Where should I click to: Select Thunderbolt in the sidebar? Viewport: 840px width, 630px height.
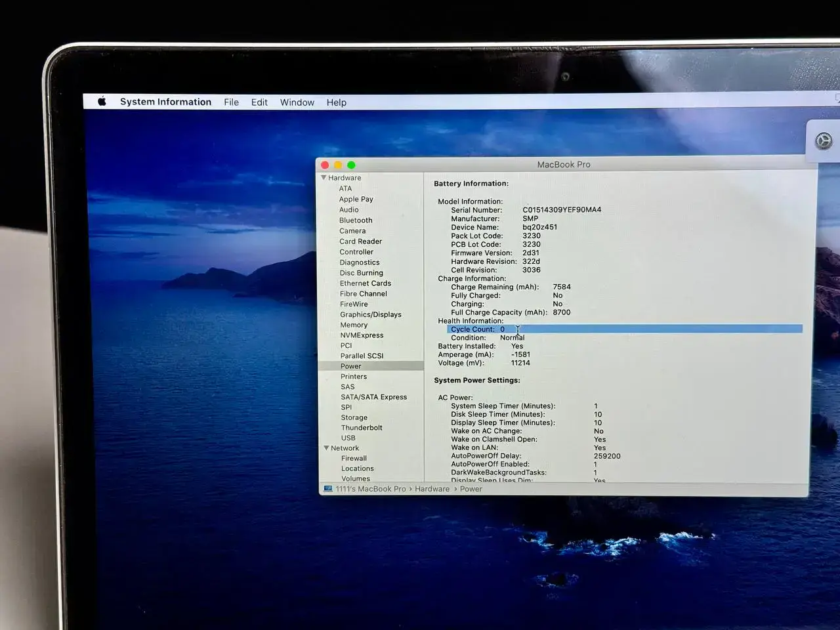click(x=362, y=428)
